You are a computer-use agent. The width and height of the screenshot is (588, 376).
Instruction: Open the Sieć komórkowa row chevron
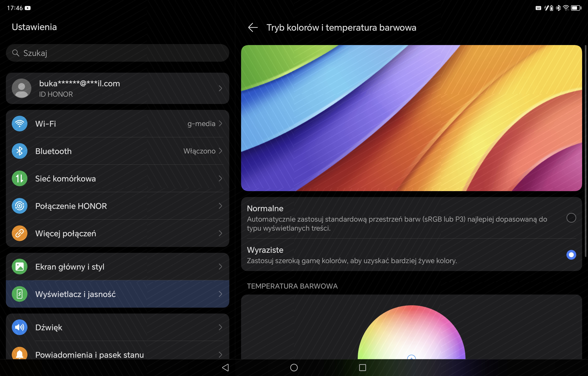(220, 178)
